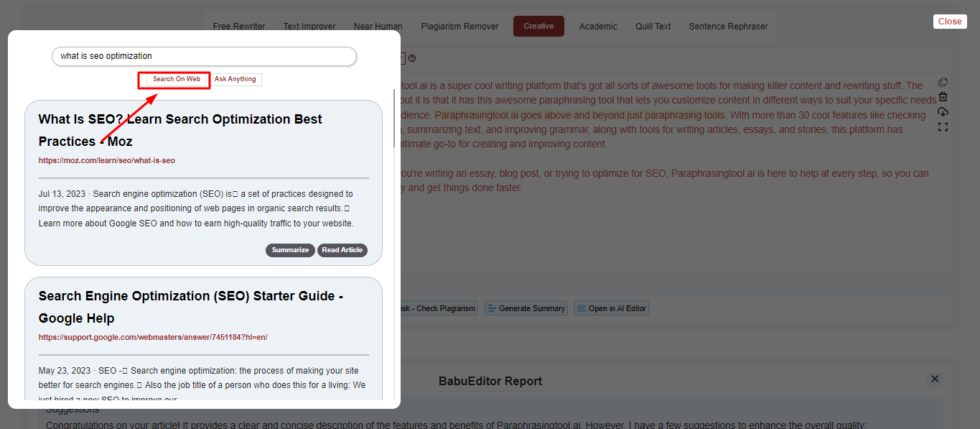Open the moz.com/learn/seo URL link
The height and width of the screenshot is (429, 980).
pyautogui.click(x=107, y=160)
